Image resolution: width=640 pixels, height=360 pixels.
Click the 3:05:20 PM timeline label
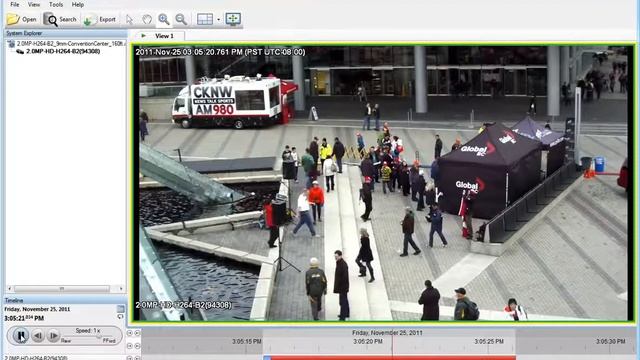point(368,341)
